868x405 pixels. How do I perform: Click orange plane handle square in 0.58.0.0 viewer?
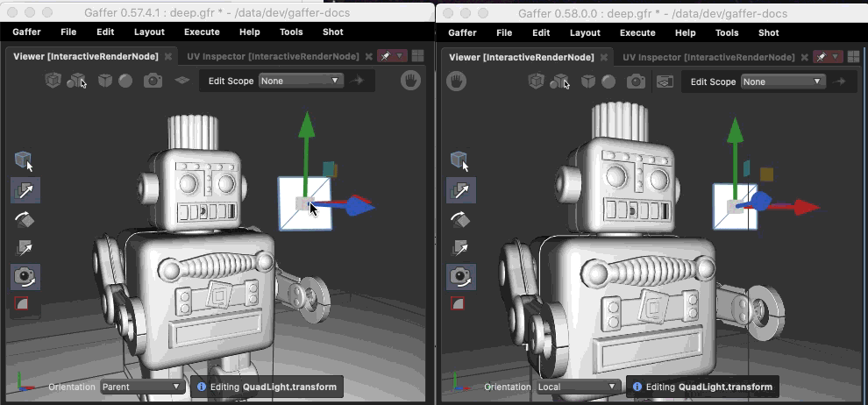(766, 174)
